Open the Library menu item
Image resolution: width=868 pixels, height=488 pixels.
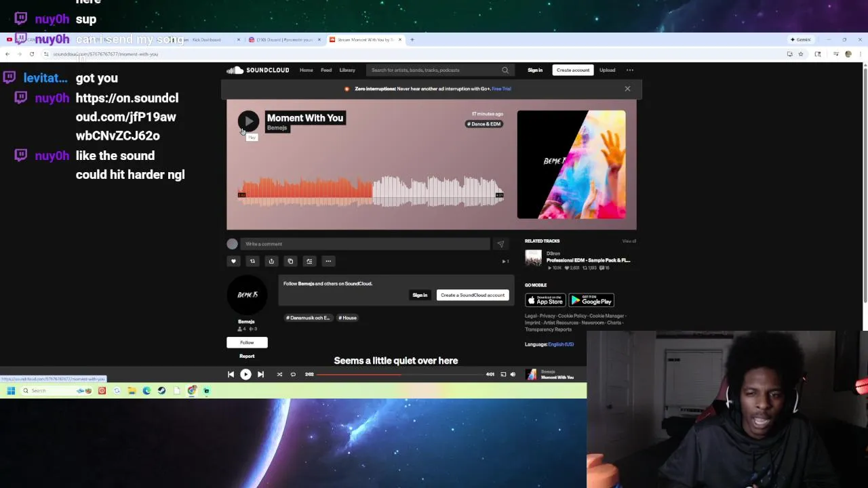point(347,70)
